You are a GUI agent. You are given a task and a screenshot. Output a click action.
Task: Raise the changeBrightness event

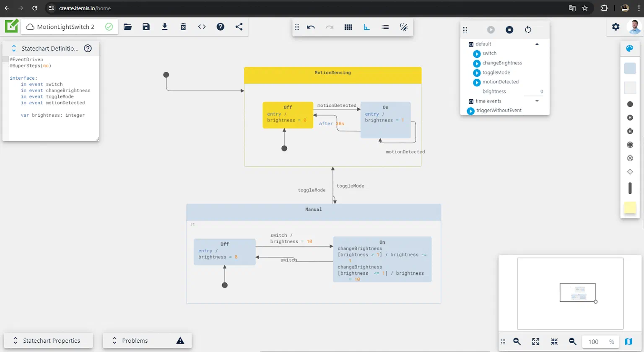point(477,64)
